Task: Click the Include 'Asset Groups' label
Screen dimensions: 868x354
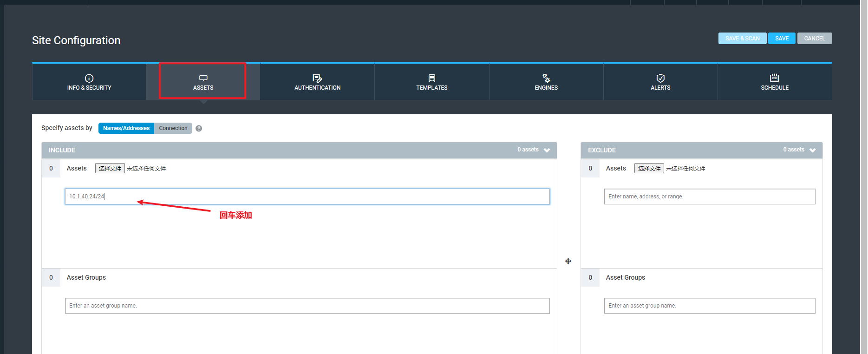Action: (86, 277)
